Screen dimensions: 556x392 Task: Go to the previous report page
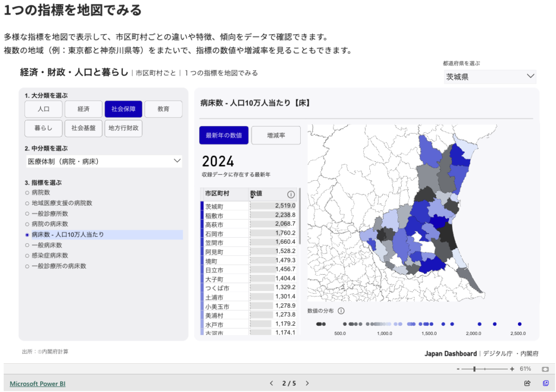[x=272, y=383]
